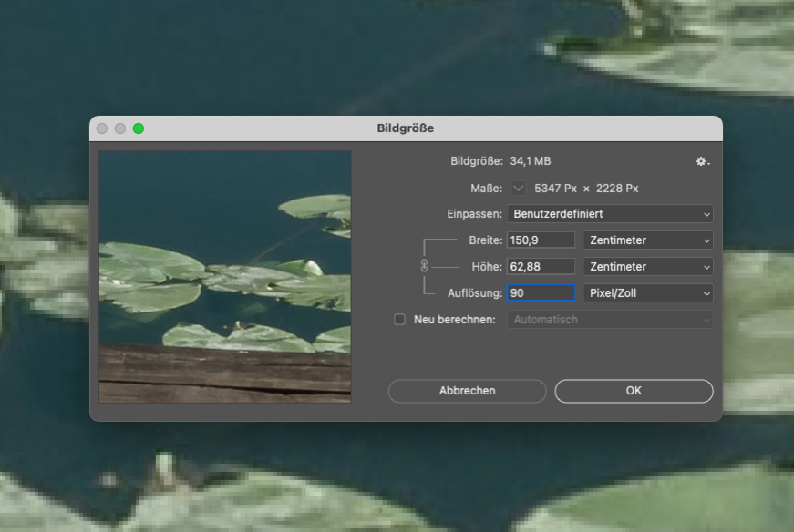The height and width of the screenshot is (532, 794).
Task: Click the Maße: label
Action: point(486,189)
